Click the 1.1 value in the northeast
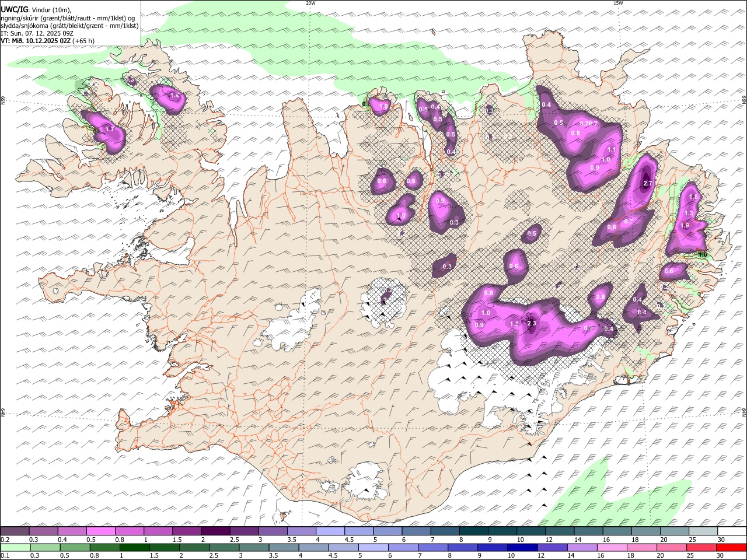The height and width of the screenshot is (560, 747). 612,150
